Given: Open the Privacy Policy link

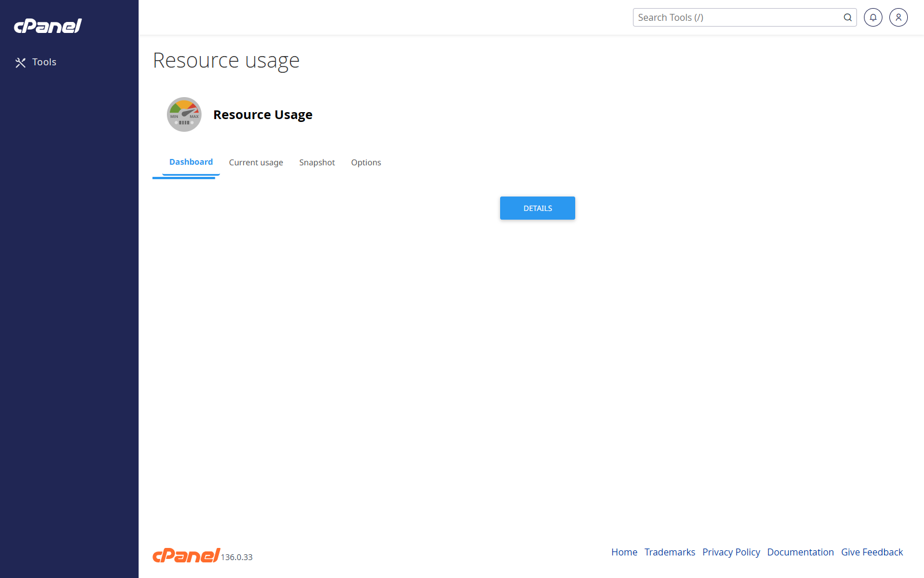Looking at the screenshot, I should tap(731, 552).
